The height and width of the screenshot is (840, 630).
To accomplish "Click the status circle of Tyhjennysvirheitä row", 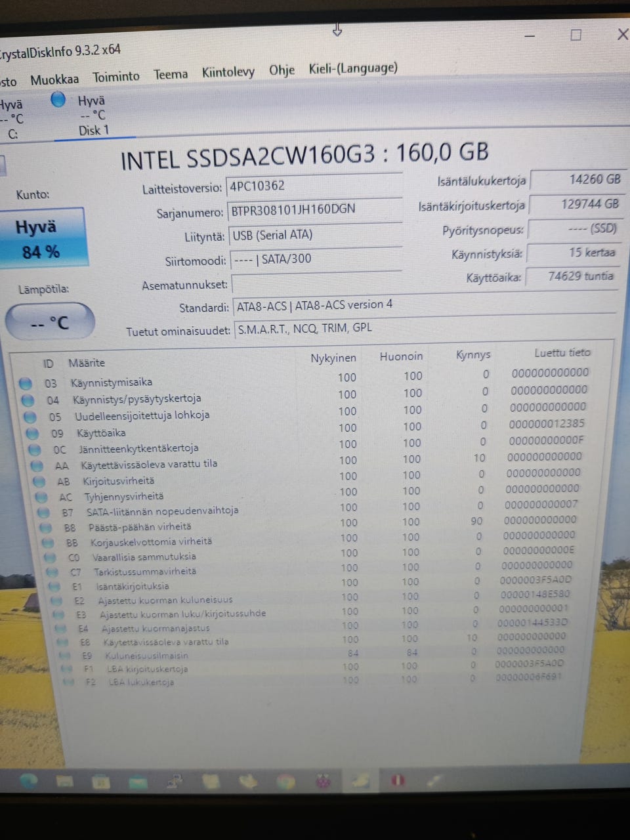I will point(42,497).
